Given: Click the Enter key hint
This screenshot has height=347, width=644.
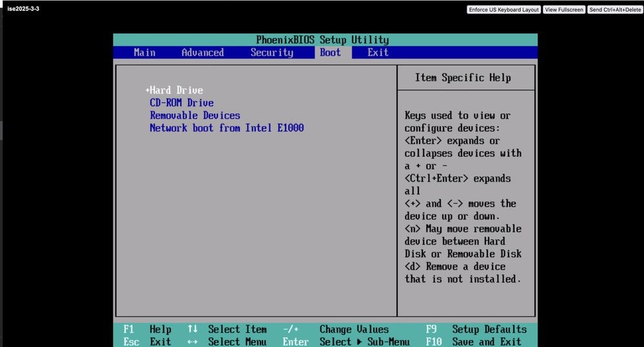Looking at the screenshot, I should (295, 342).
